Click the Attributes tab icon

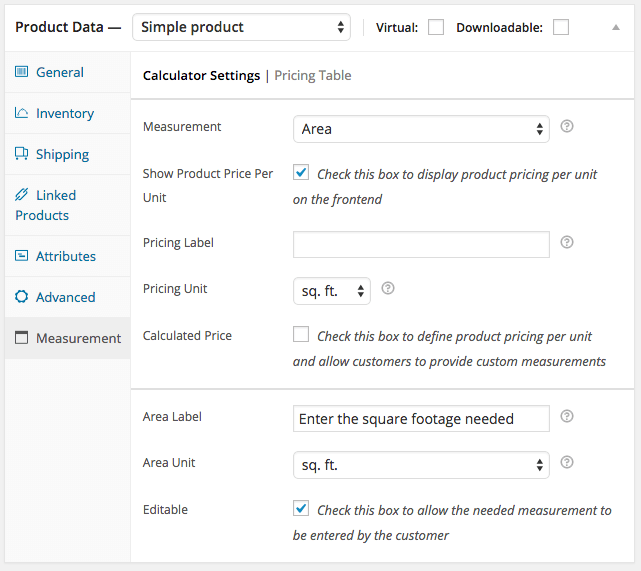click(22, 256)
